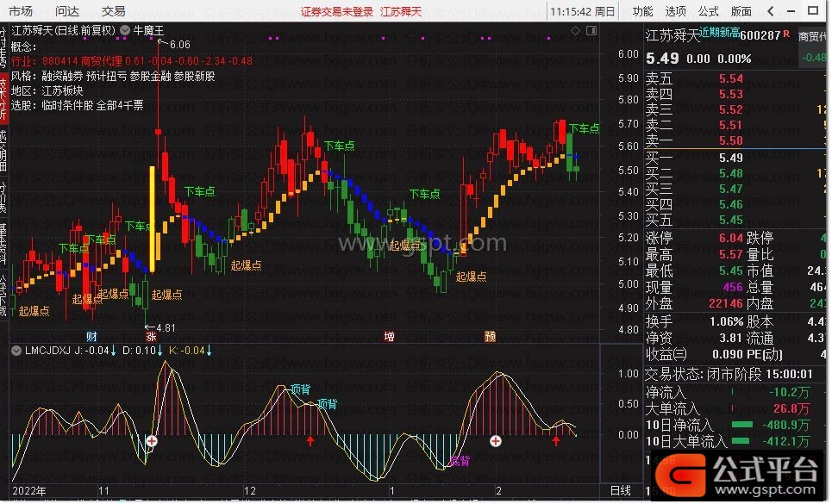The height and width of the screenshot is (504, 832).
Task: Click the 卖五 price 5.54
Action: [x=730, y=79]
